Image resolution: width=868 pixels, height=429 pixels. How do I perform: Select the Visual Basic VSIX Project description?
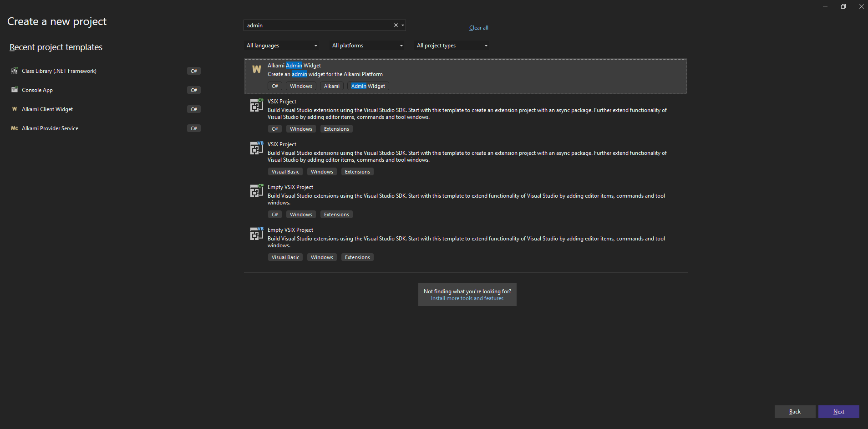click(x=467, y=156)
